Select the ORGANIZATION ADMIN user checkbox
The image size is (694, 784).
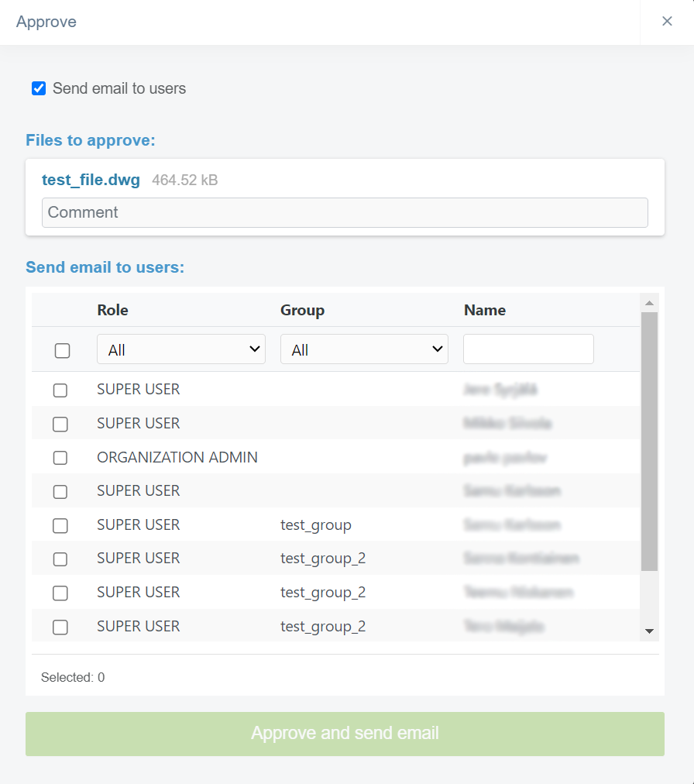point(60,458)
